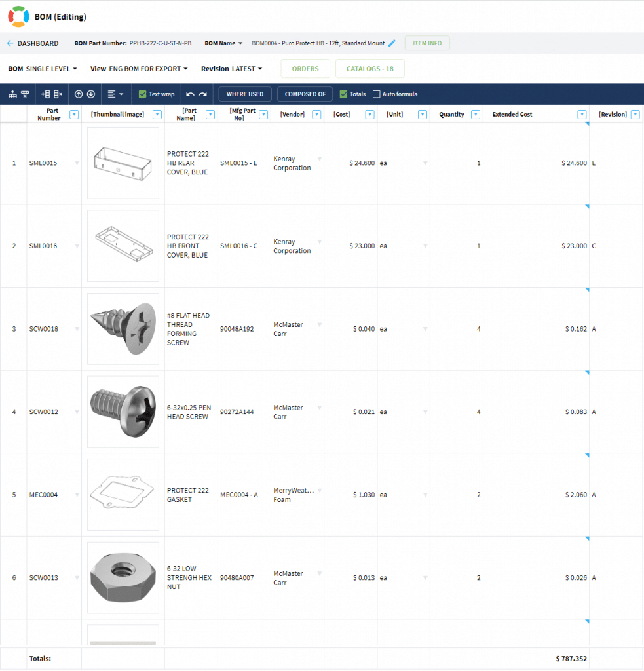The image size is (644, 671).
Task: Click the pencil icon to edit BOM name
Action: [x=392, y=43]
